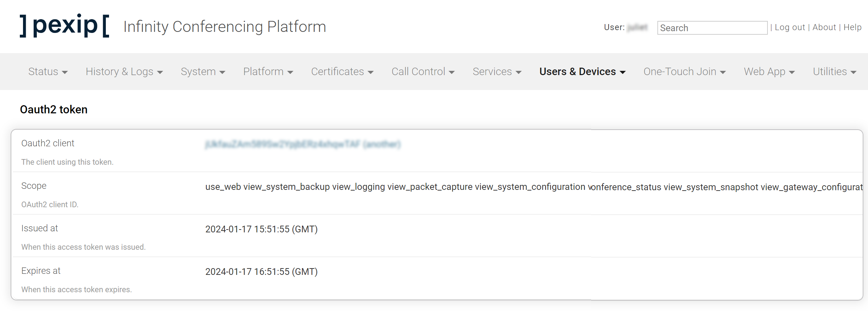Click the Expires at timestamp value
Image resolution: width=868 pixels, height=311 pixels.
[x=261, y=272]
